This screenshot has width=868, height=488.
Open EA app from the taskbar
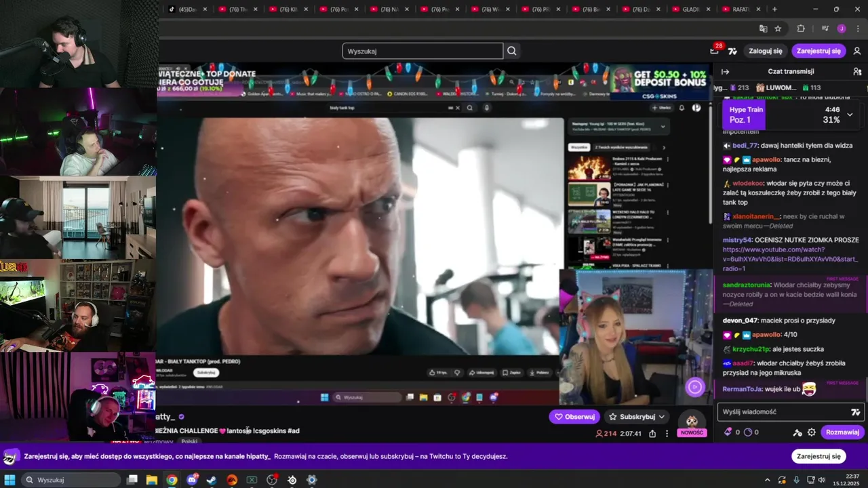(232, 480)
